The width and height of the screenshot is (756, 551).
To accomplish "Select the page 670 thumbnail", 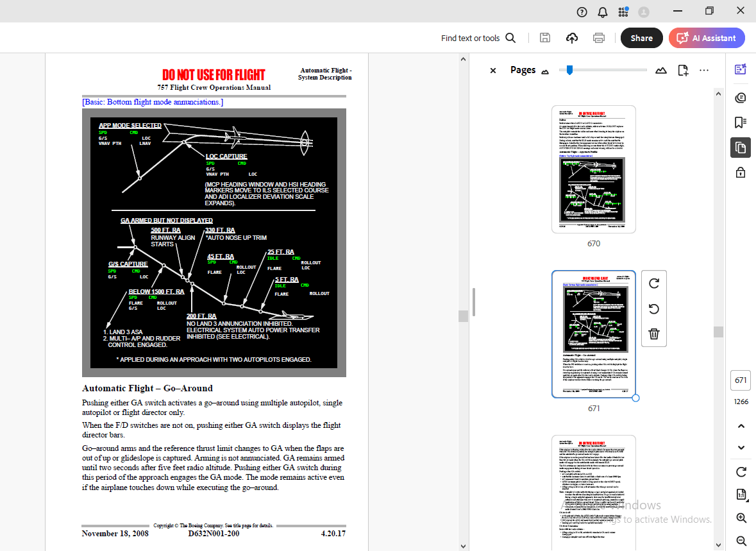I will (x=593, y=169).
